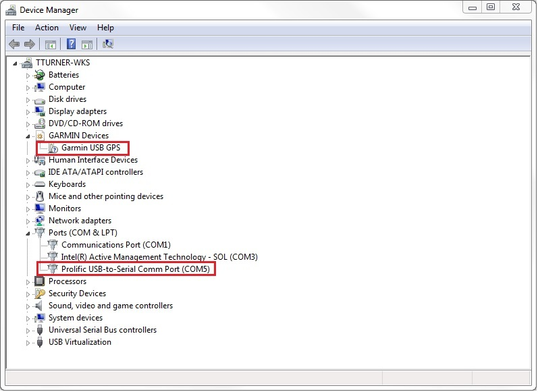Expand the Network adapters node arrow

(28, 221)
